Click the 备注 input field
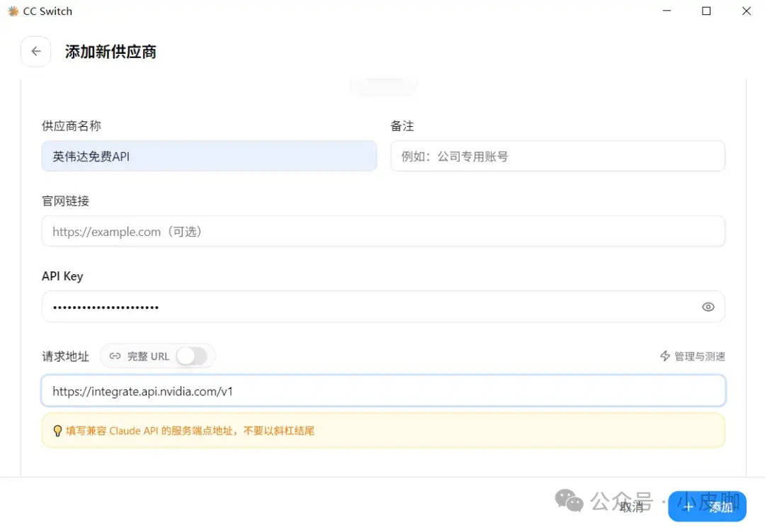 click(x=557, y=156)
